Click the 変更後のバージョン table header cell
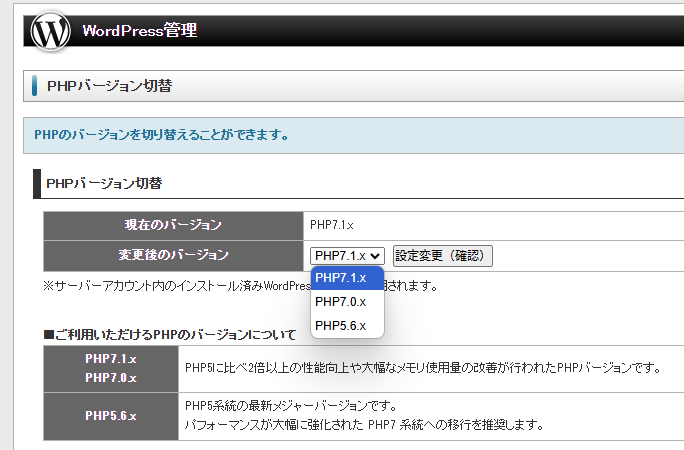The image size is (684, 450). [173, 255]
